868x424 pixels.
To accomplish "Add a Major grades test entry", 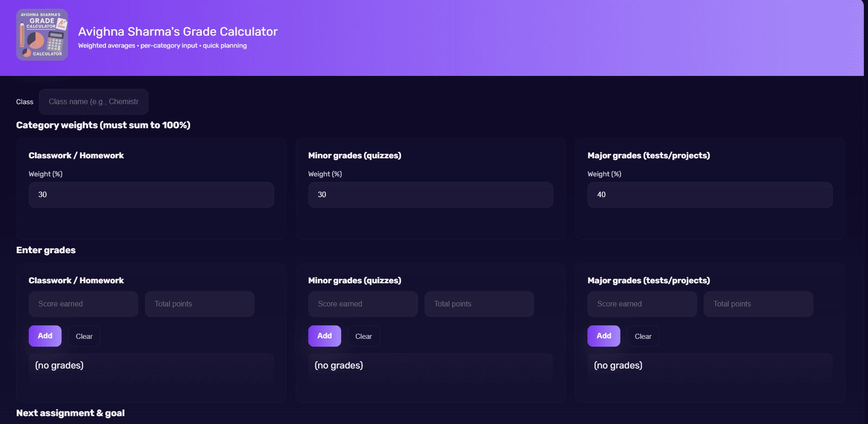I will (604, 336).
